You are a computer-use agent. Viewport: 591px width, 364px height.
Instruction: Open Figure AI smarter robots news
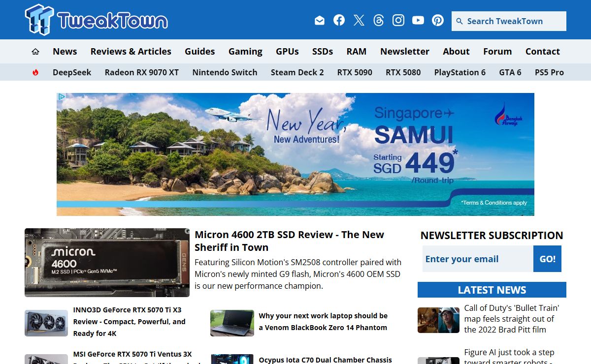coord(509,357)
